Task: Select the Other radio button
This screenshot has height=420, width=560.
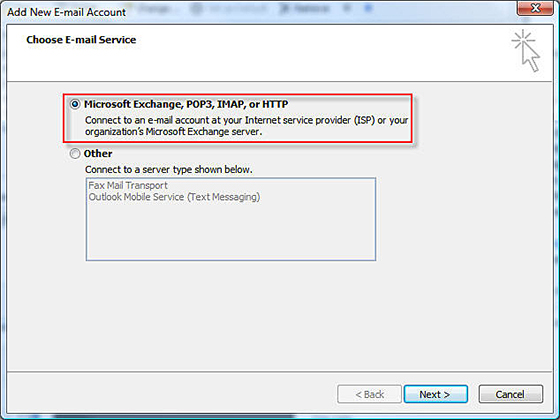Action: point(75,154)
